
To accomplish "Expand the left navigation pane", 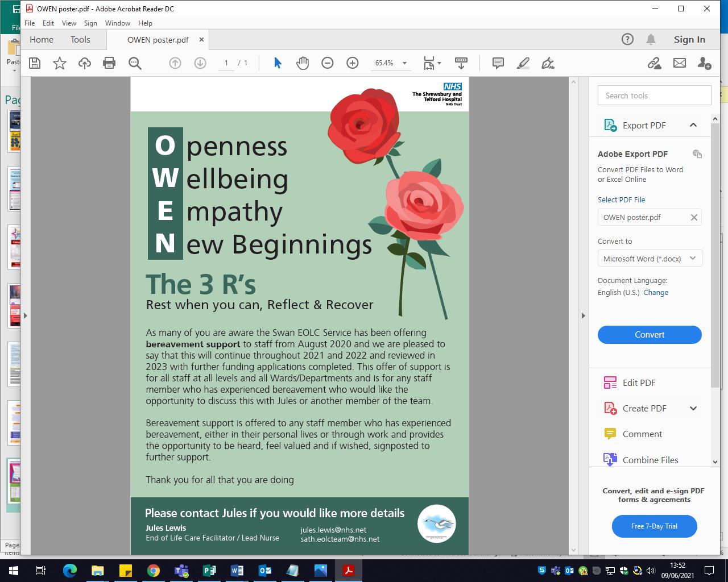I will tap(26, 315).
